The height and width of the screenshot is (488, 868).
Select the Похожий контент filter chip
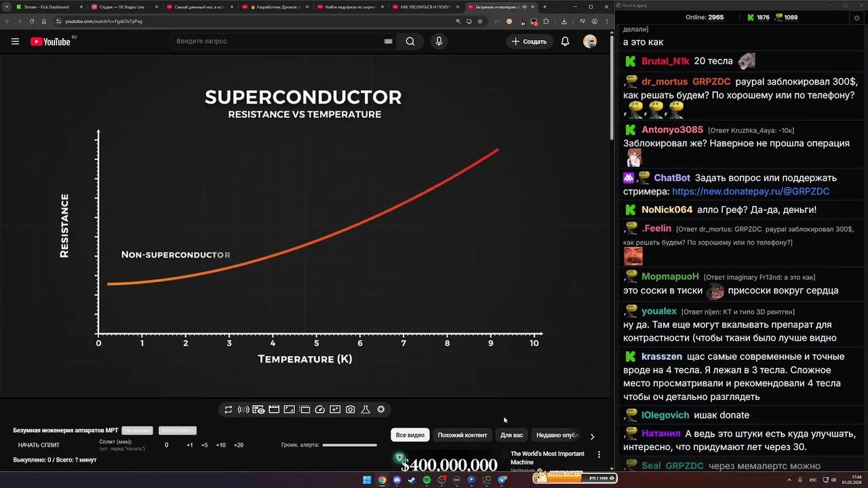pos(462,435)
